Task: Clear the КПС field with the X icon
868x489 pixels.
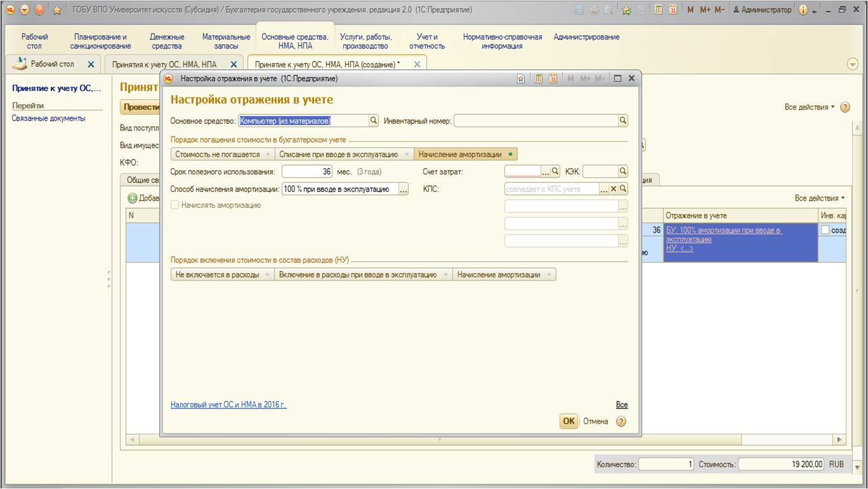Action: click(614, 189)
